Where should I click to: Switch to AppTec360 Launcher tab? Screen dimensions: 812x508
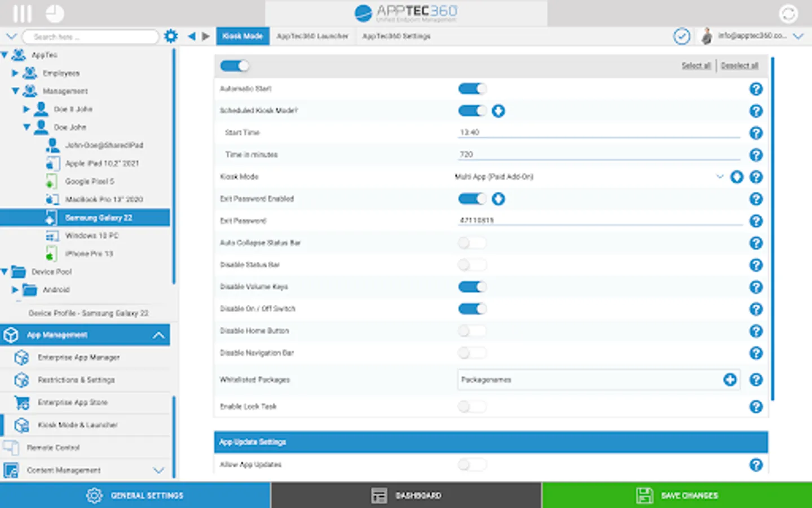tap(312, 36)
